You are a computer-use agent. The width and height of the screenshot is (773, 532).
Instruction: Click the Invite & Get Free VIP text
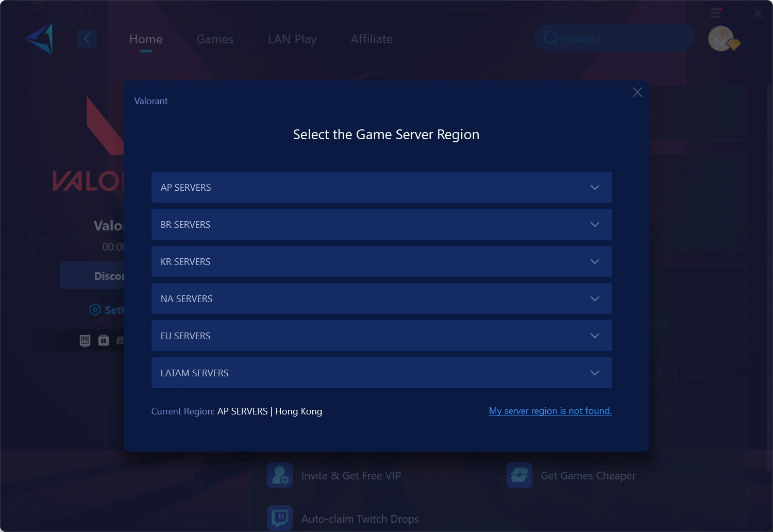(351, 476)
